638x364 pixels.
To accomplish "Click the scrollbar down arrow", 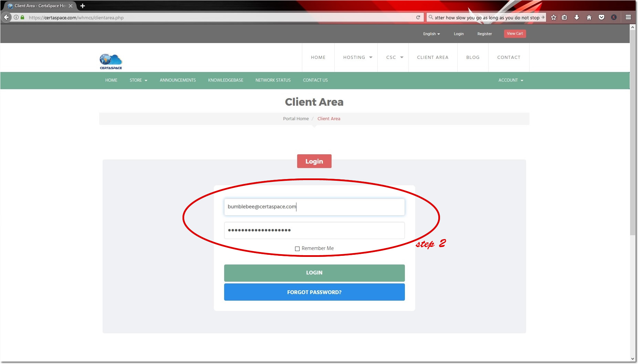I will click(x=632, y=358).
